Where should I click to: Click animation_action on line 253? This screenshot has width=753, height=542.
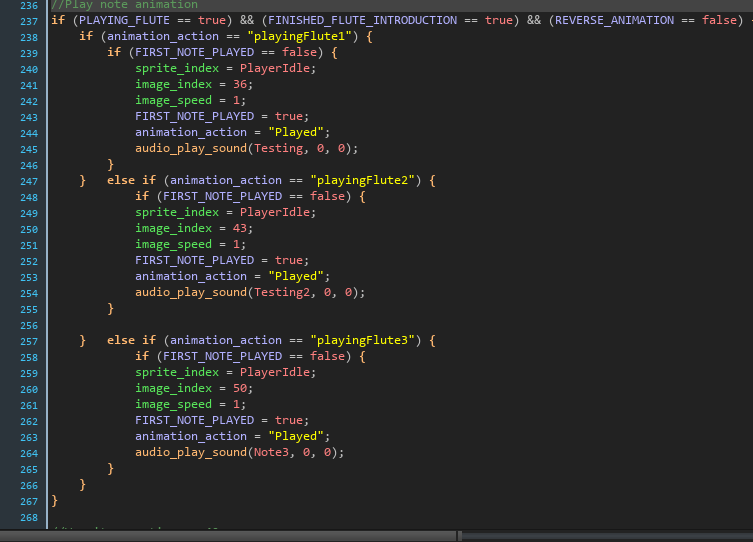(191, 277)
